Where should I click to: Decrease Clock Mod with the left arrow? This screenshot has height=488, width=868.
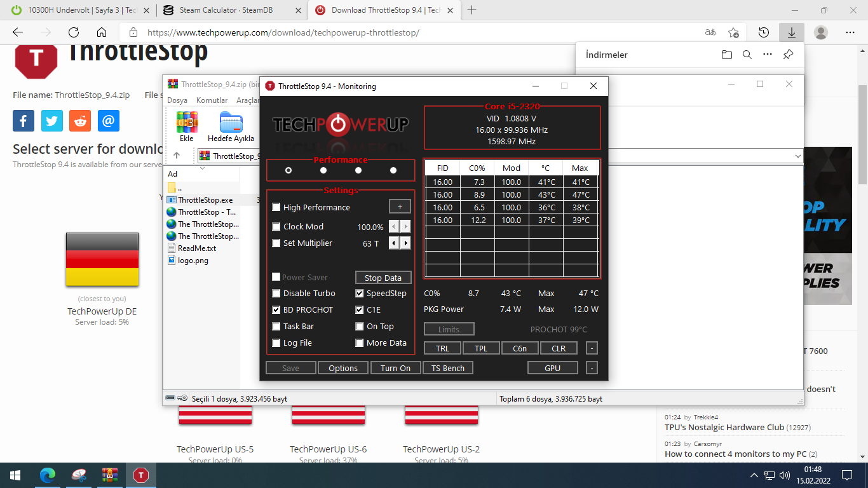pos(394,226)
